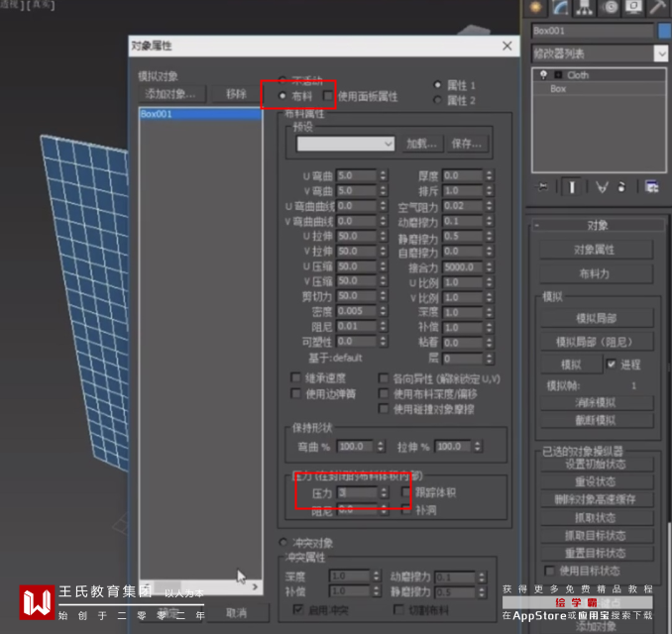
Task: Toggle the 进程 checkbox
Action: 612,365
